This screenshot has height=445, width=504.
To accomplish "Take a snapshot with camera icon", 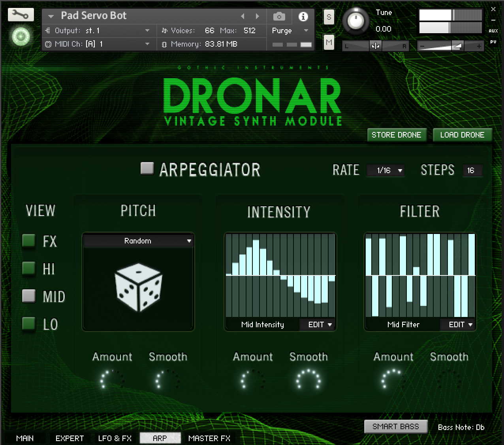I will pos(279,16).
